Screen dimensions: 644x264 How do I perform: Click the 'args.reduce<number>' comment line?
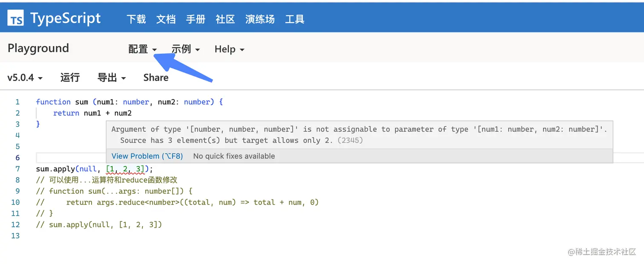pos(177,202)
